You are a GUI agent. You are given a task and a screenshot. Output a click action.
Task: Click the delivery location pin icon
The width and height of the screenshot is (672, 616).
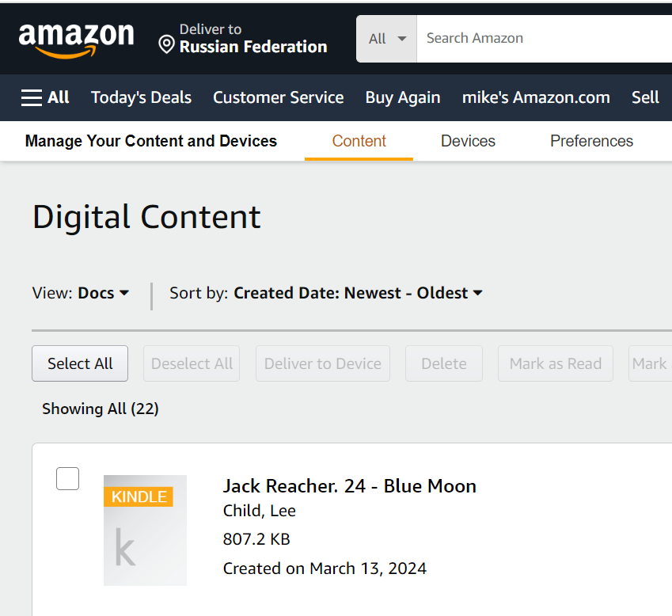click(x=166, y=44)
